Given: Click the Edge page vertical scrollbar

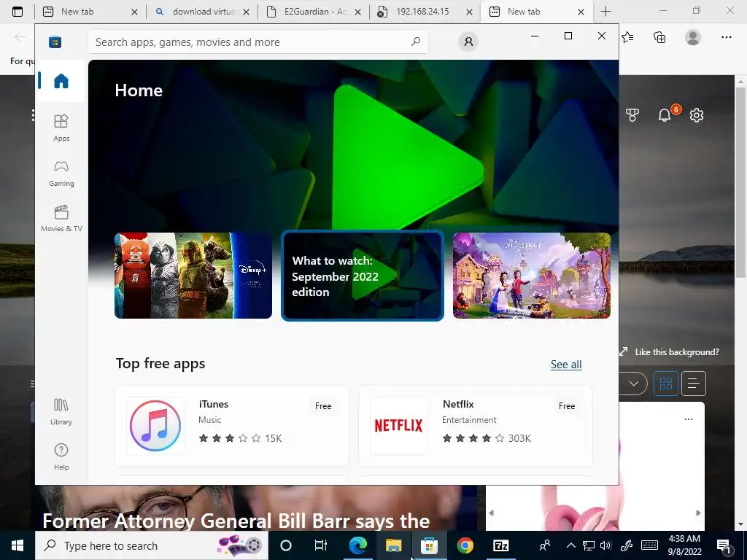Looking at the screenshot, I should 740,183.
